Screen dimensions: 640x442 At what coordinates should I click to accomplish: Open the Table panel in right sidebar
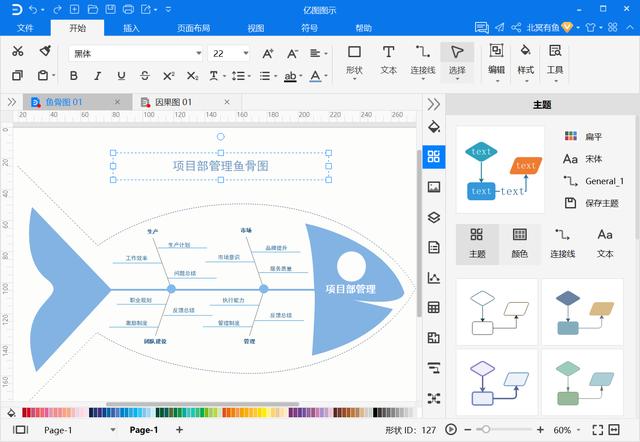tap(433, 308)
